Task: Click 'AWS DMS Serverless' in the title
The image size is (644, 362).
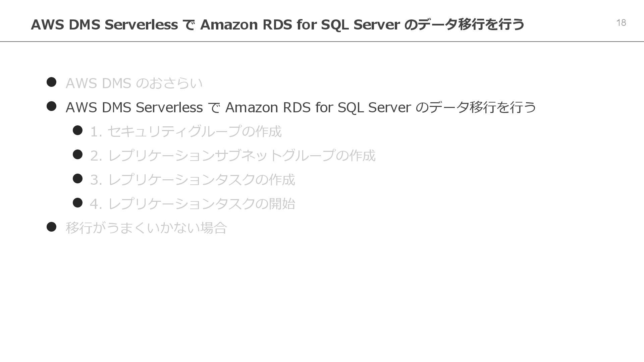Action: pos(104,24)
